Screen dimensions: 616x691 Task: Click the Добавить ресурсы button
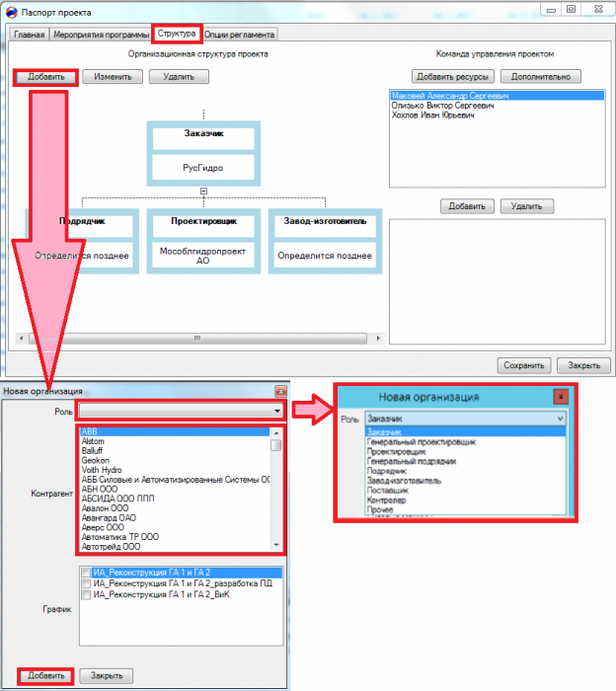tap(452, 77)
